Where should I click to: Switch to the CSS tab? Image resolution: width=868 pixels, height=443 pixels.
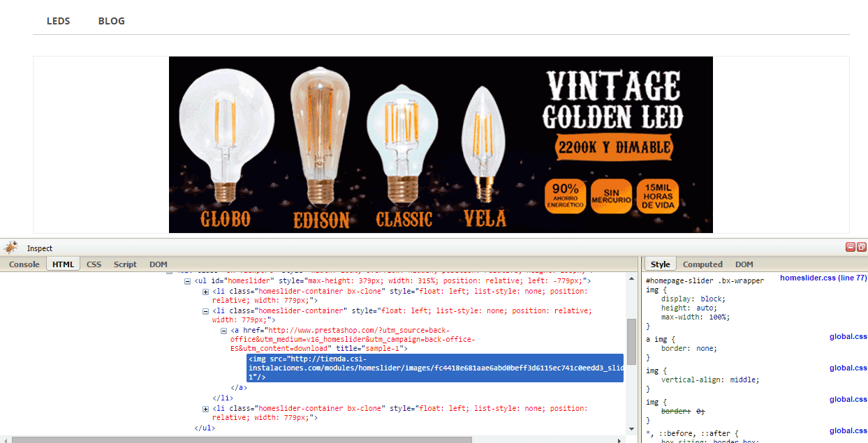click(x=94, y=264)
